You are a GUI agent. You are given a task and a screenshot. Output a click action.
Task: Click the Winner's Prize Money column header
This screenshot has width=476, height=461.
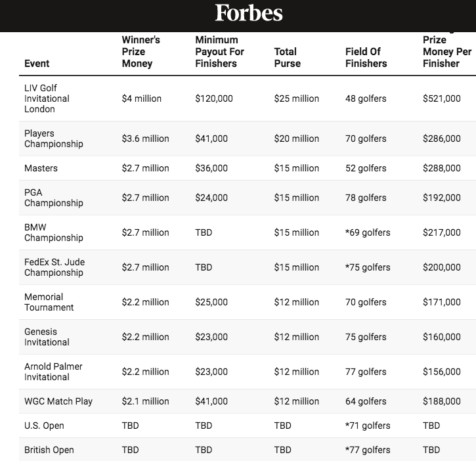point(141,52)
